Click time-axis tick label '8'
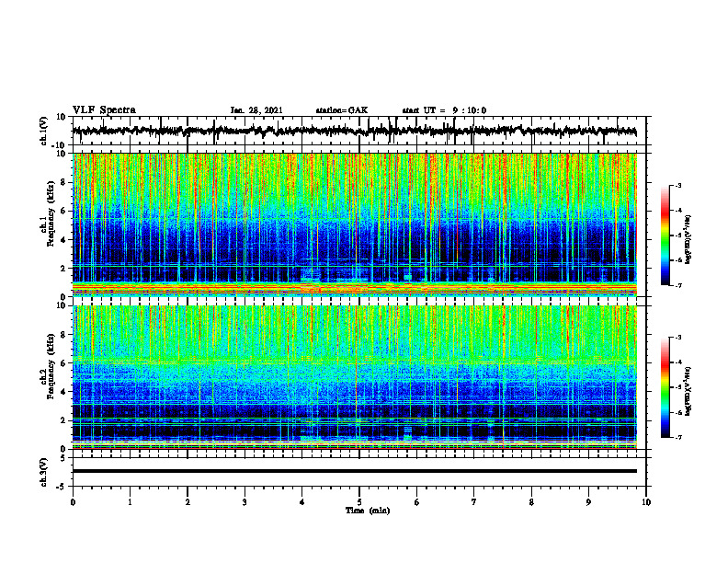Viewport: 728px width, 563px height. 531,502
